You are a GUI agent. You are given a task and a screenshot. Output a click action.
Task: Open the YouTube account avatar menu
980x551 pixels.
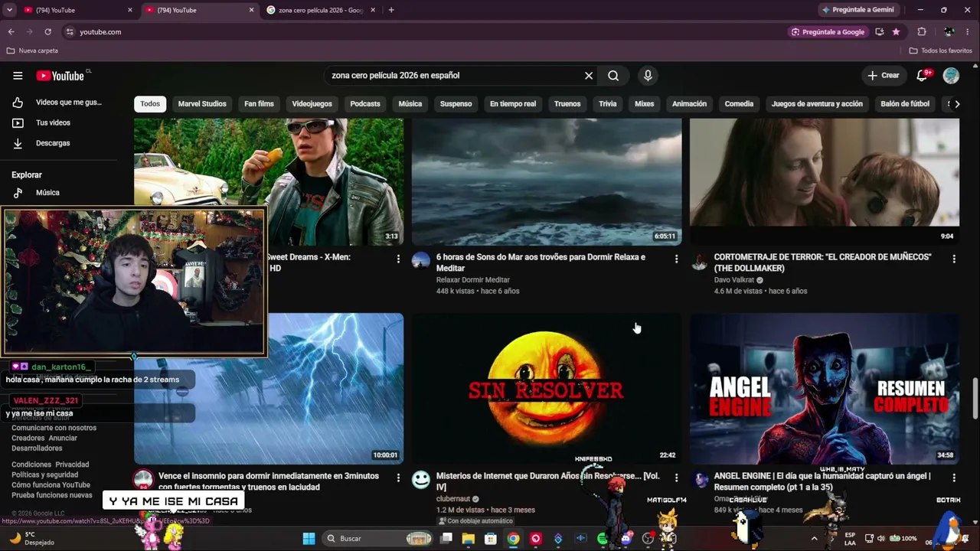pyautogui.click(x=951, y=76)
